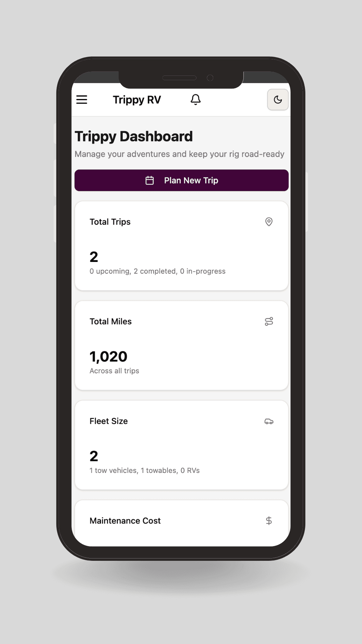Click the calendar icon inside Plan New Trip
This screenshot has width=362, height=644.
149,180
